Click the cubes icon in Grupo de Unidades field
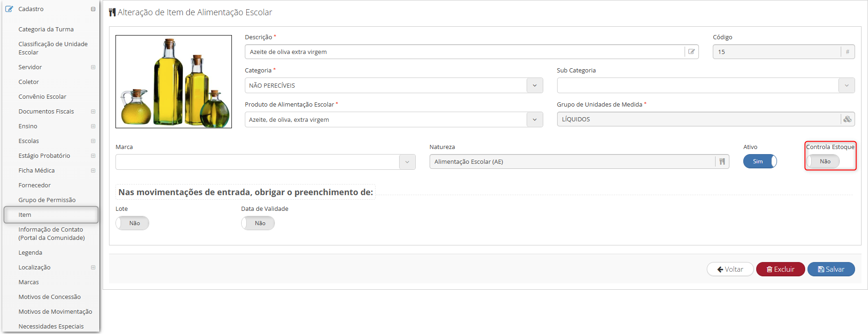Image resolution: width=868 pixels, height=334 pixels. click(x=847, y=119)
